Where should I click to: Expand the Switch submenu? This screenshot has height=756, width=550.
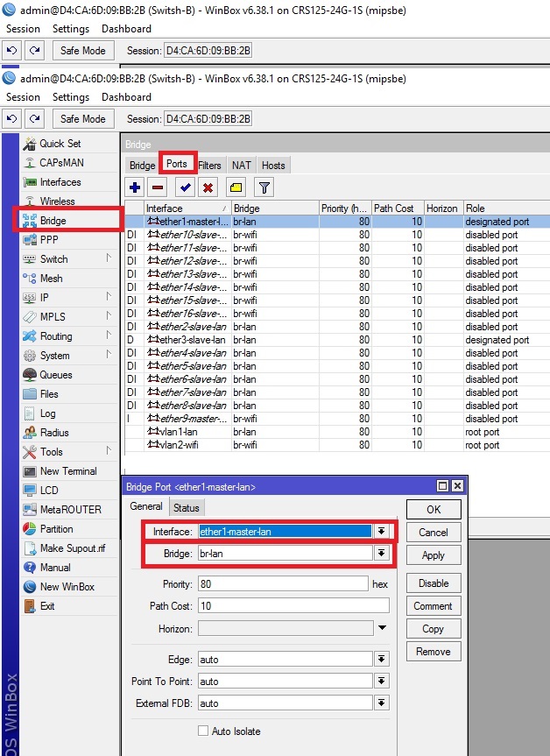(x=109, y=258)
